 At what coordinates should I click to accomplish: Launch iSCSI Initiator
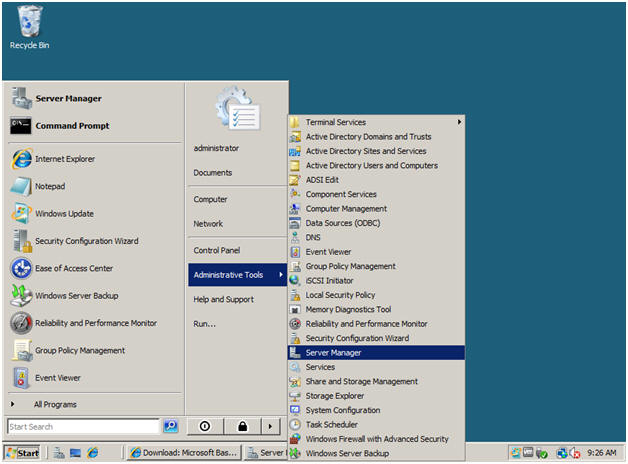point(376,281)
